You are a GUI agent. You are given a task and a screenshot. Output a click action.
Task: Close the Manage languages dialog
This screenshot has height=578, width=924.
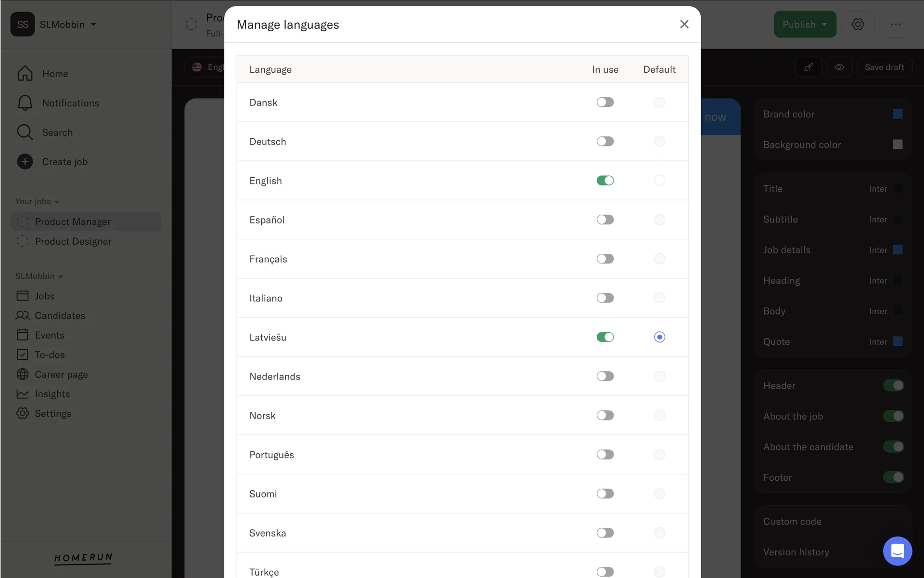pyautogui.click(x=684, y=25)
